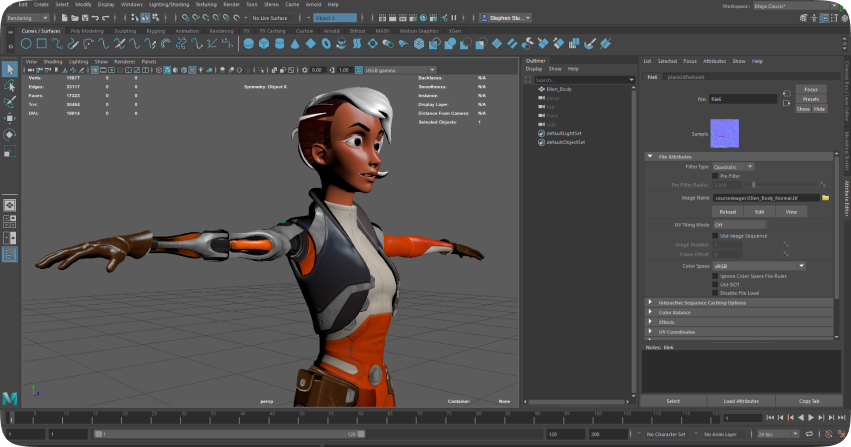The height and width of the screenshot is (447, 851).
Task: Switch to the Rigging shelf tab
Action: [x=156, y=31]
